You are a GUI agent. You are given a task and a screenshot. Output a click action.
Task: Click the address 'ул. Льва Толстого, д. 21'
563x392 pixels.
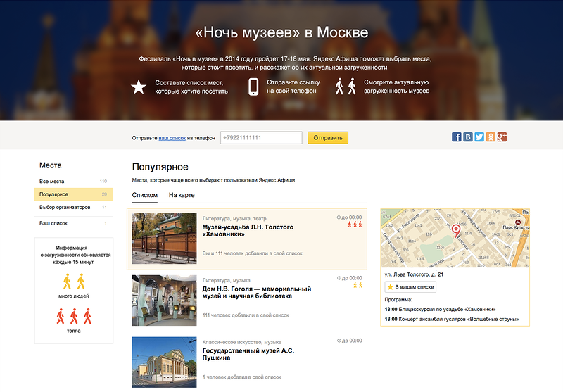tap(414, 274)
